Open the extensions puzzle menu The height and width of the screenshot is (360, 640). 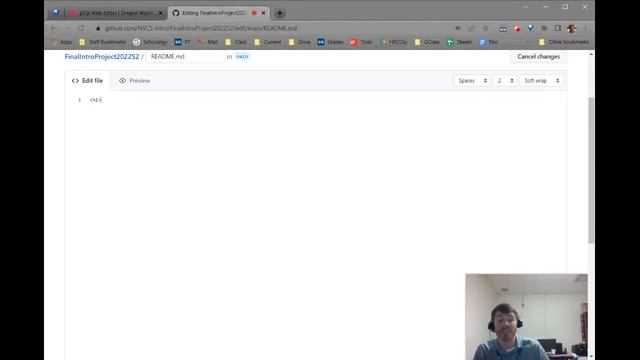point(544,28)
